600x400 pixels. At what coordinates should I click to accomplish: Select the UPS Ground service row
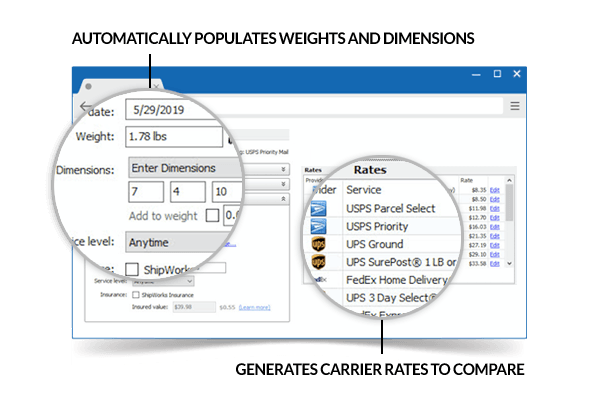point(375,244)
